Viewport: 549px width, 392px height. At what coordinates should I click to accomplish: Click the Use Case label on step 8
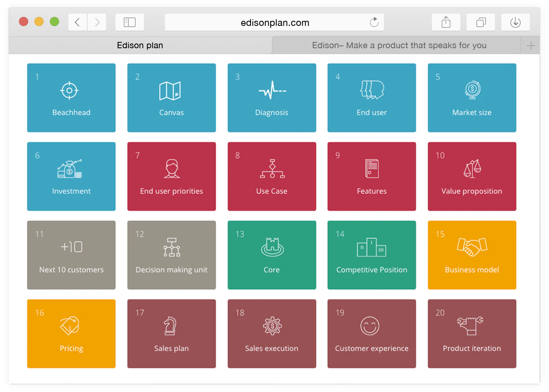(272, 191)
